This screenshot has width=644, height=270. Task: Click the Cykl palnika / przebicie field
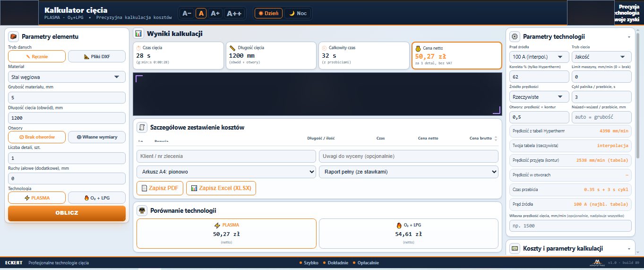pyautogui.click(x=601, y=97)
